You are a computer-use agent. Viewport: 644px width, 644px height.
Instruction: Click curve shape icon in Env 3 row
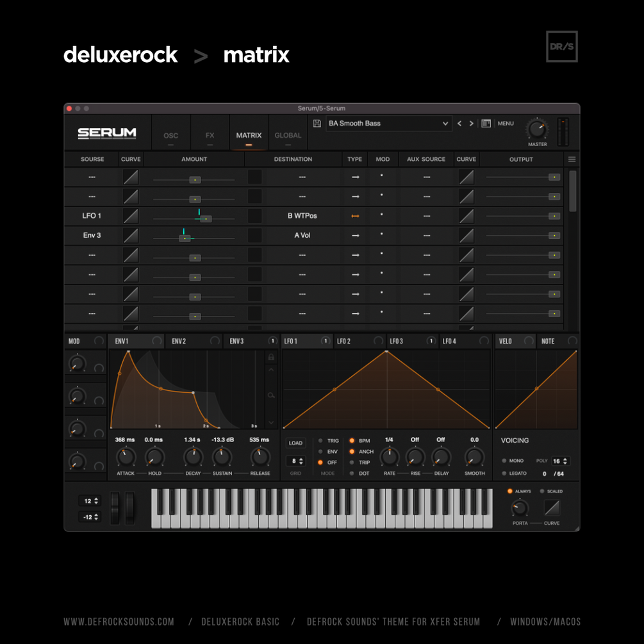pos(131,235)
